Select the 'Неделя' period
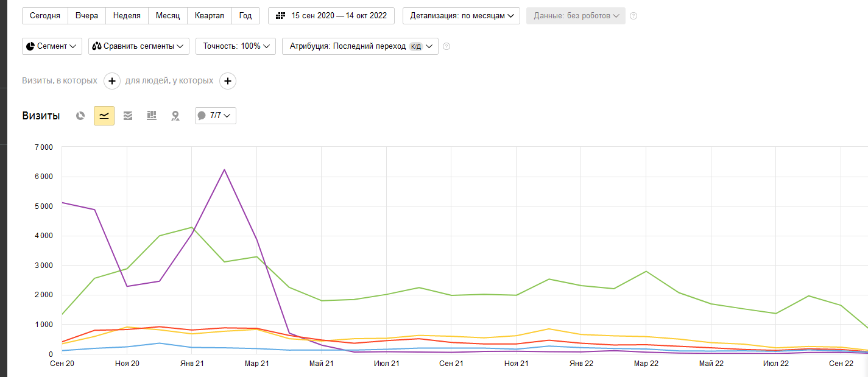The image size is (868, 377). click(127, 16)
